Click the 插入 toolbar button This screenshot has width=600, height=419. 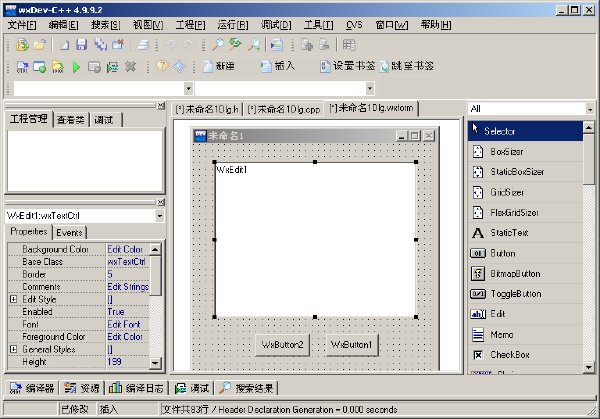278,66
